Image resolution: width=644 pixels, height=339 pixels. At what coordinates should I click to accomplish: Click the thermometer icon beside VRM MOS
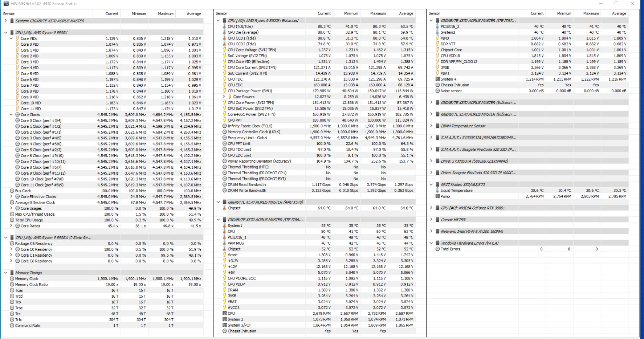click(224, 243)
